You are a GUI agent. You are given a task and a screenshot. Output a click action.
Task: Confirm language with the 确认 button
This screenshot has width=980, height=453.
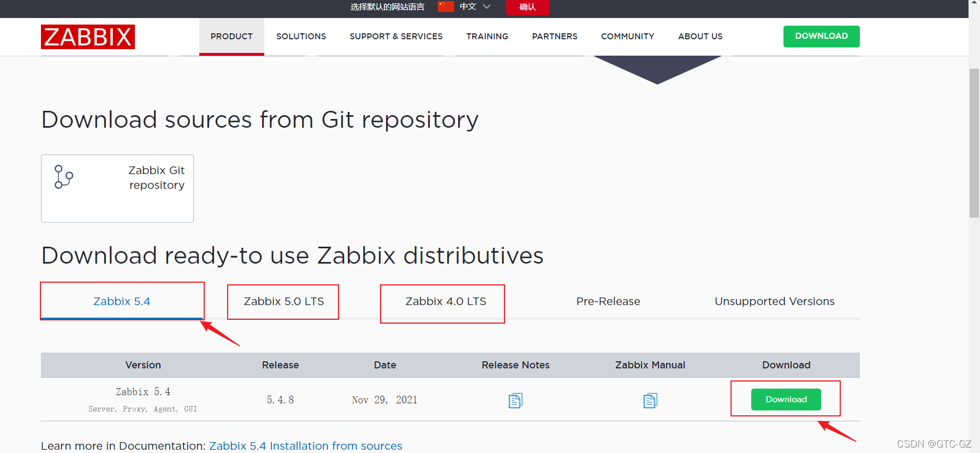coord(527,7)
